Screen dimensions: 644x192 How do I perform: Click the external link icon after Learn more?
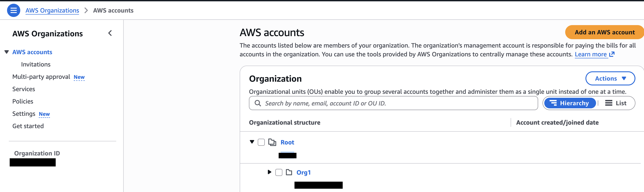pos(612,54)
